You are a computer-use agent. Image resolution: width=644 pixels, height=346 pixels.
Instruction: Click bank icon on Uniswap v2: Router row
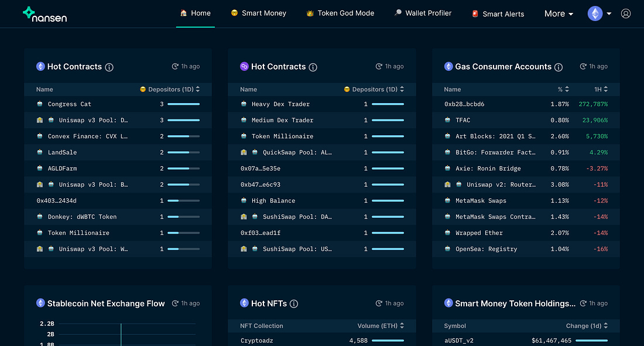448,184
